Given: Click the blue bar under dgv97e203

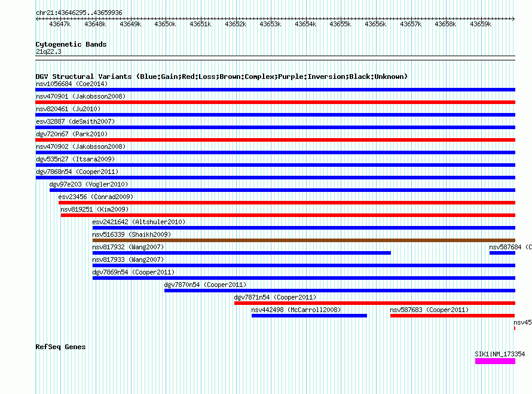Looking at the screenshot, I should click(x=282, y=190).
